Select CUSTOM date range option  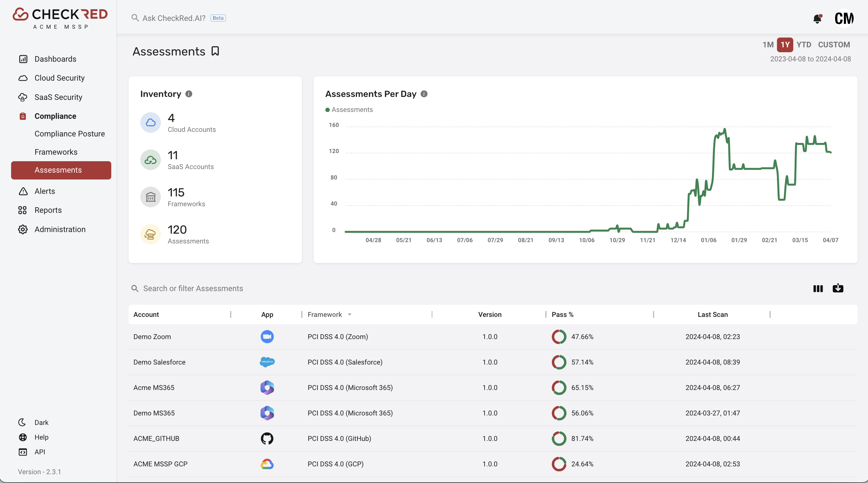[x=834, y=44]
